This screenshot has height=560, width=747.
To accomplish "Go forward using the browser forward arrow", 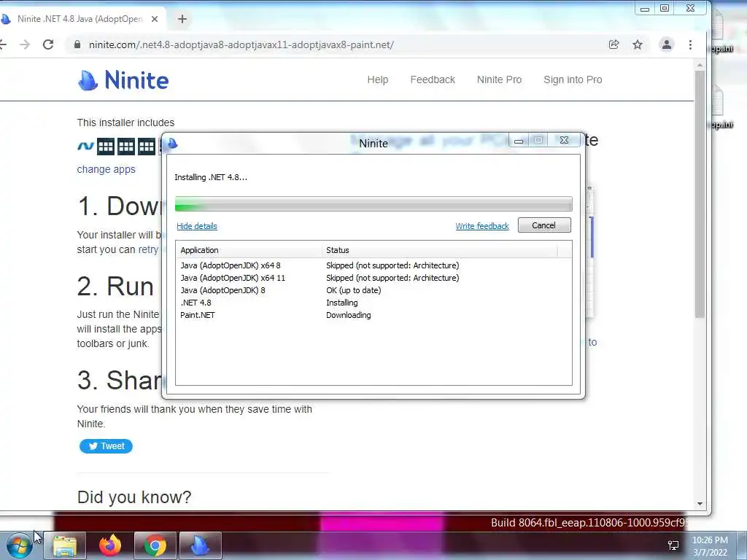I will pos(25,44).
